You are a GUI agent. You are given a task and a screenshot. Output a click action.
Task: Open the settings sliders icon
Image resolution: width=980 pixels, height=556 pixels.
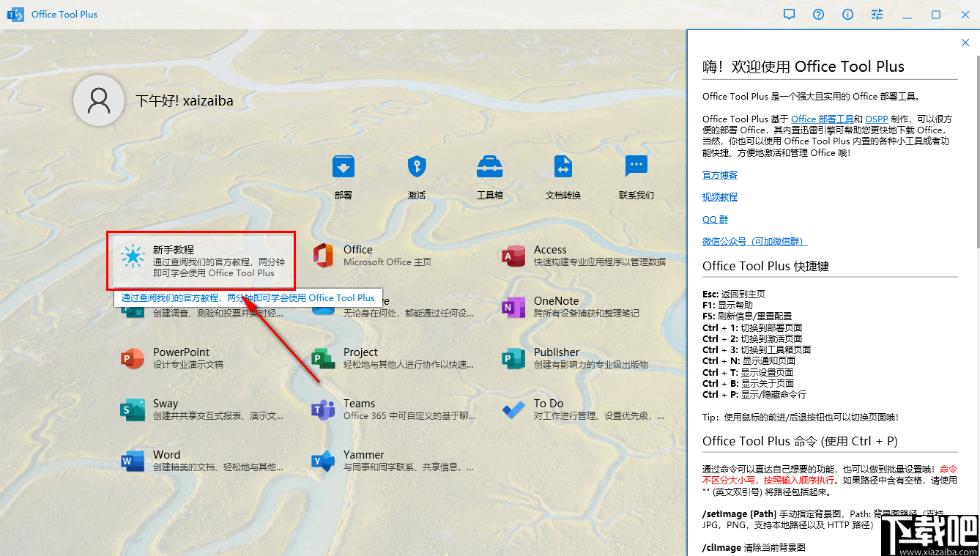point(877,14)
